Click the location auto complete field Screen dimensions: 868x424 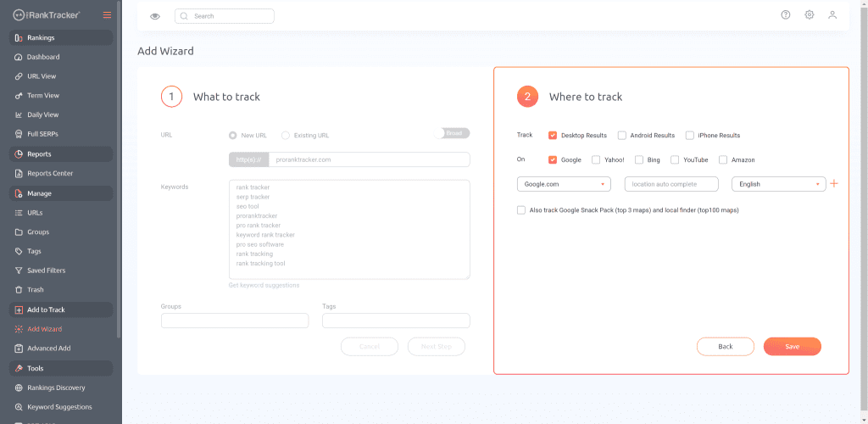pos(671,184)
